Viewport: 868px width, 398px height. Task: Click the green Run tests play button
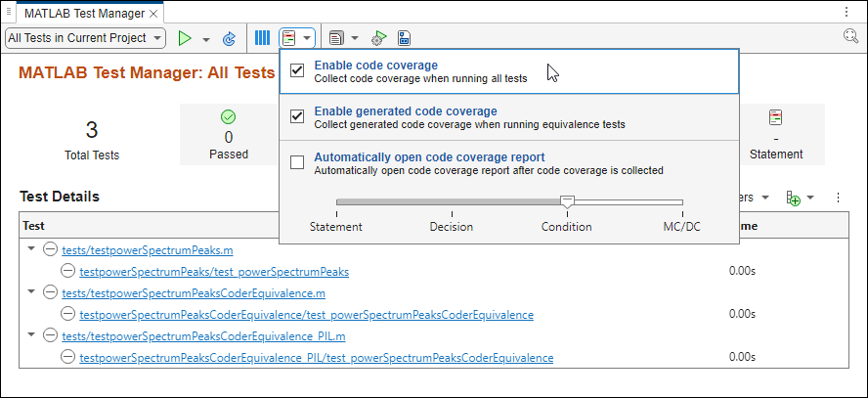(185, 38)
